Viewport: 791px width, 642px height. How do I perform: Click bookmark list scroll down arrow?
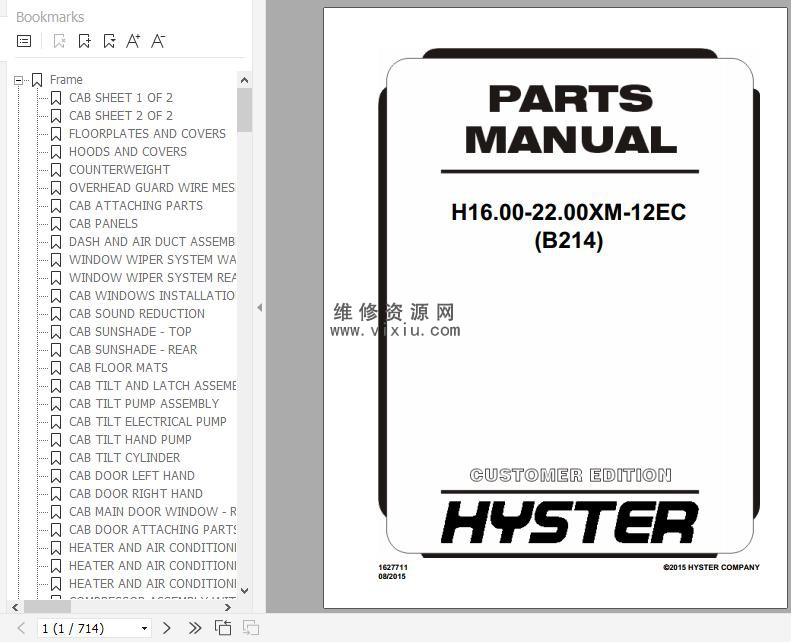pos(244,591)
